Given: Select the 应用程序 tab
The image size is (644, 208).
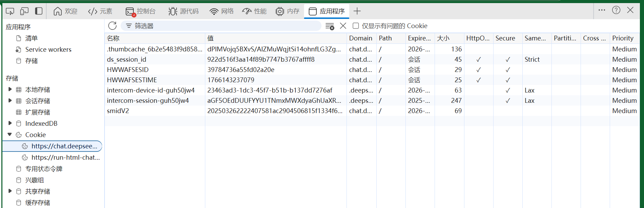Looking at the screenshot, I should tap(327, 11).
